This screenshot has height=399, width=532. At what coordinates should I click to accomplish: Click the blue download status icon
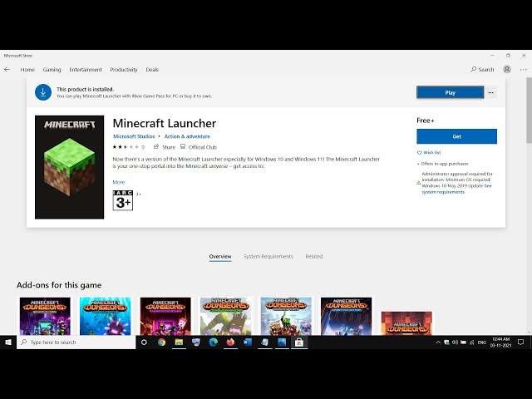(43, 92)
